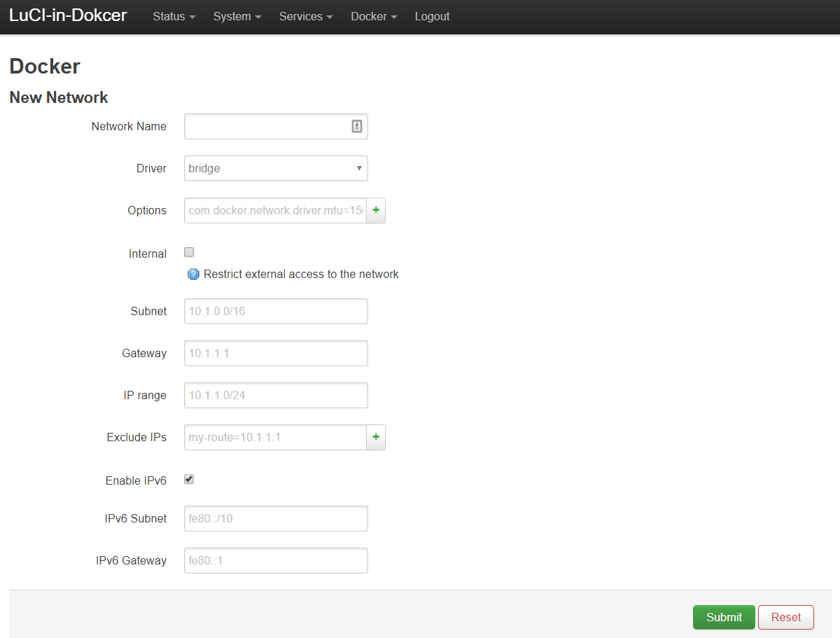The height and width of the screenshot is (638, 840).
Task: Click the help icon beside Restrict external access
Action: coord(194,275)
